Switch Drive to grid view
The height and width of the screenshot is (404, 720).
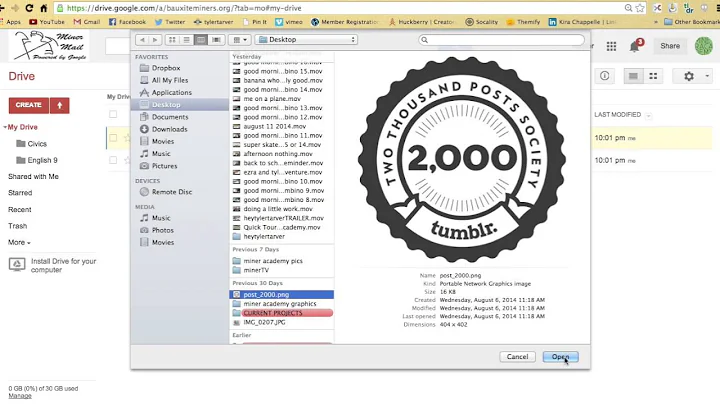653,76
